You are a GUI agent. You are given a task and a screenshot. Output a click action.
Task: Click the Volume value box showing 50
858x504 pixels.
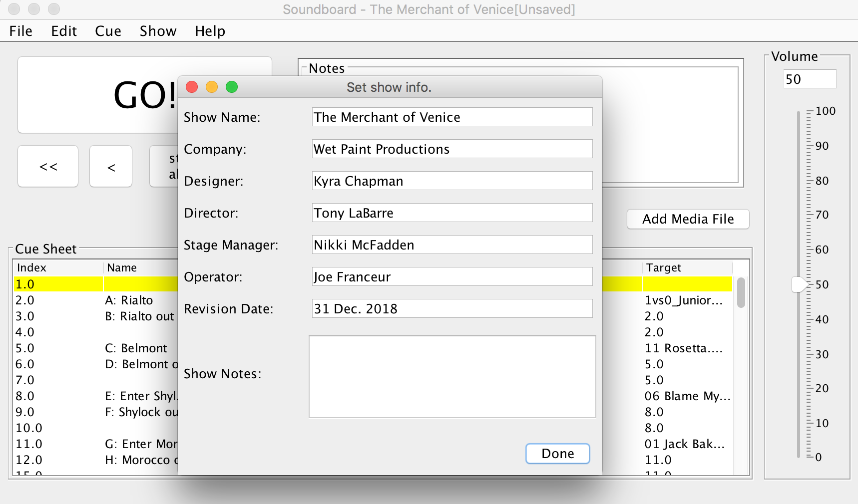(809, 79)
